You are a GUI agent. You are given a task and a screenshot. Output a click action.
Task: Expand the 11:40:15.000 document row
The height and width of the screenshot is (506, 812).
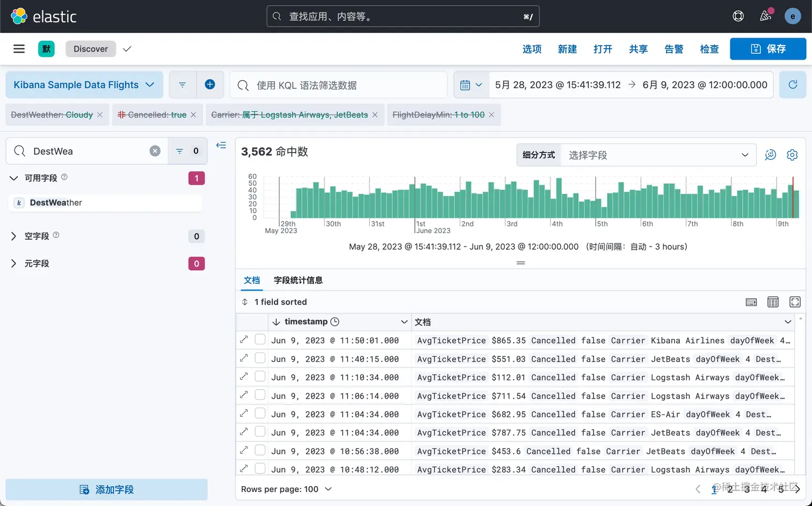coord(244,358)
